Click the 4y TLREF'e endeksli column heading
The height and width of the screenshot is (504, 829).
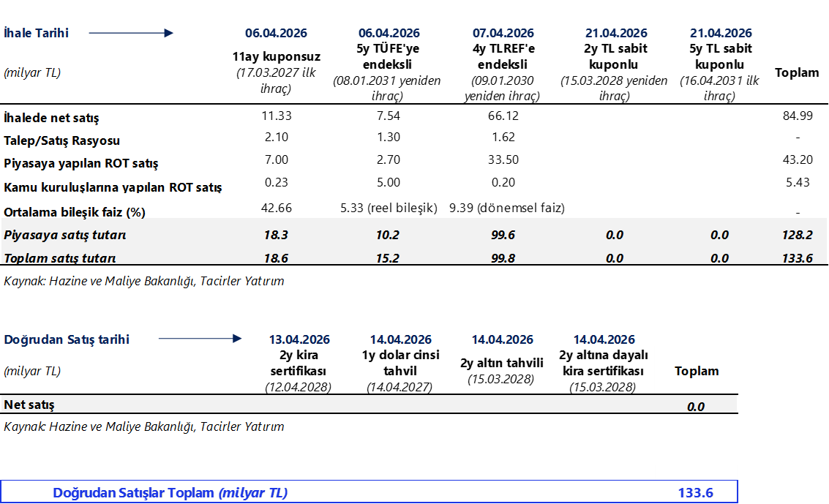click(503, 56)
